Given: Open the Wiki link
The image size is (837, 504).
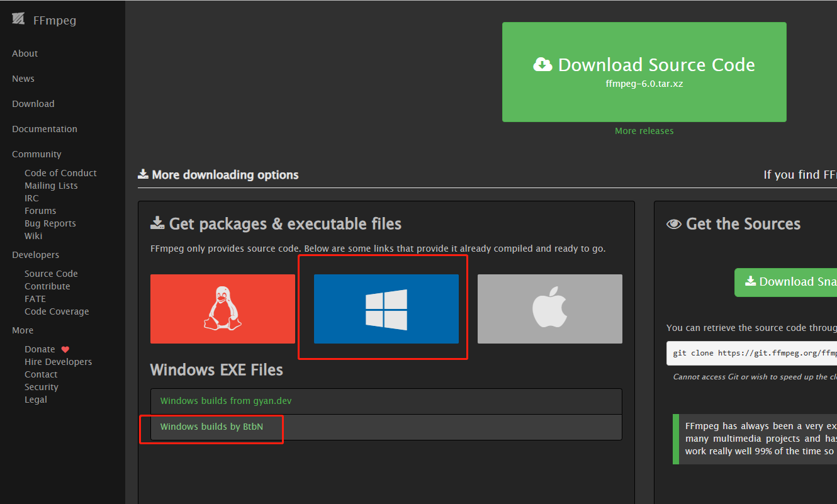Looking at the screenshot, I should (x=33, y=236).
